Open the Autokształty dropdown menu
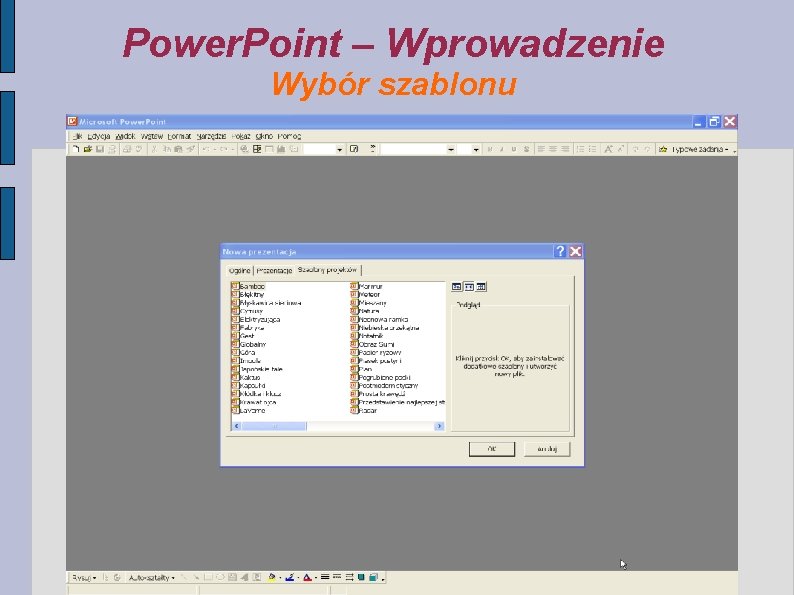Screen dimensions: 794x595 click(151, 578)
